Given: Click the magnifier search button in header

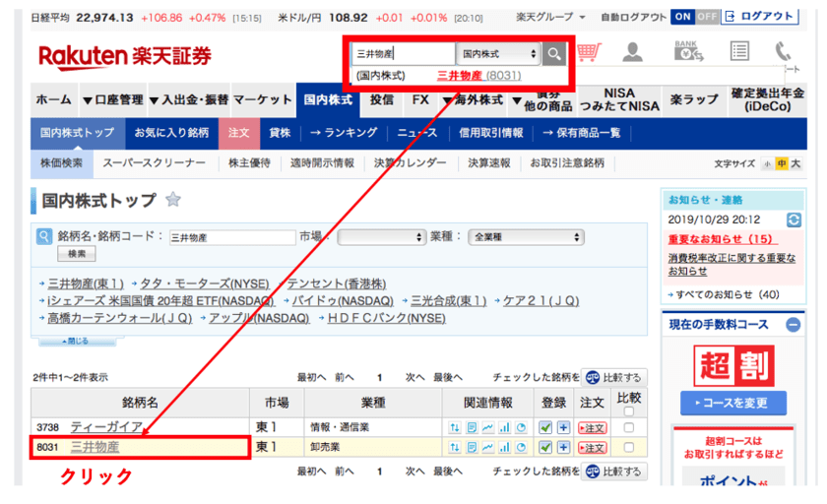Looking at the screenshot, I should coord(553,54).
